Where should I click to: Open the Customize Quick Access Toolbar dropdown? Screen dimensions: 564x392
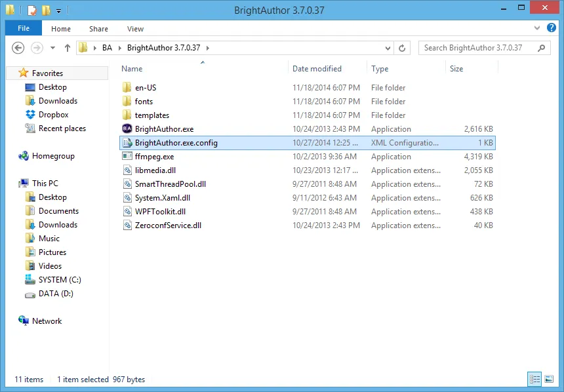pos(58,11)
